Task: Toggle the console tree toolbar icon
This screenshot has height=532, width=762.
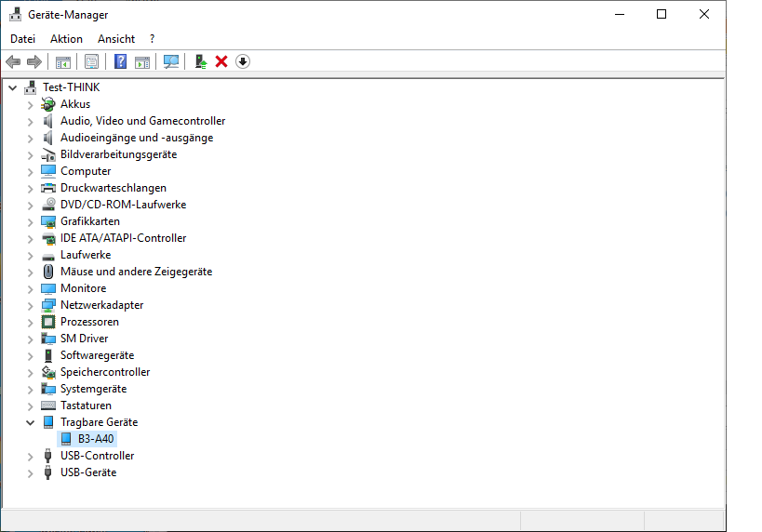Action: [62, 61]
